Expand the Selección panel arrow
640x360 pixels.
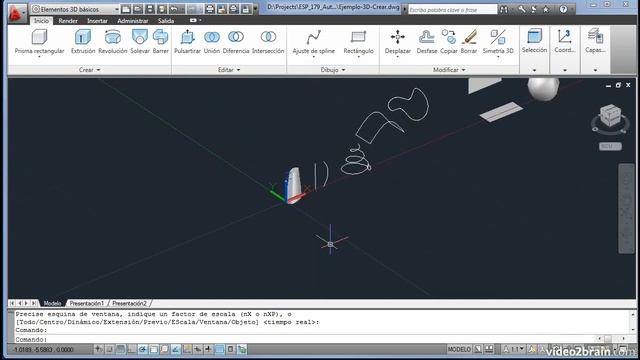pyautogui.click(x=534, y=71)
